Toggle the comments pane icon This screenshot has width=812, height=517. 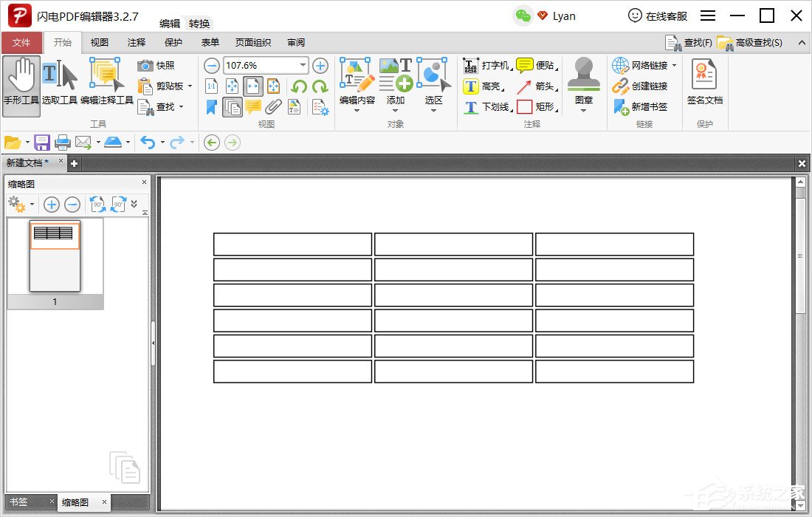coord(253,107)
